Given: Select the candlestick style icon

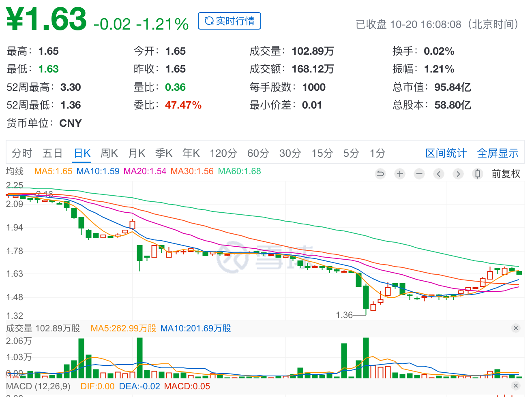Looking at the screenshot, I should click(477, 173).
